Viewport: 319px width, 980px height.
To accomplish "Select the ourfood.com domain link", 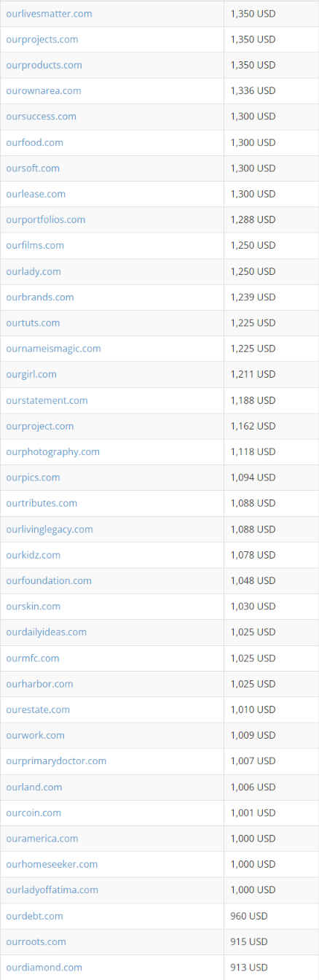I will coord(34,142).
